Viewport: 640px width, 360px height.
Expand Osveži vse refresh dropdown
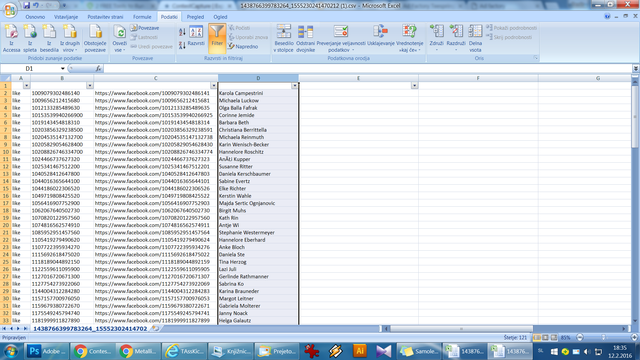(x=120, y=47)
